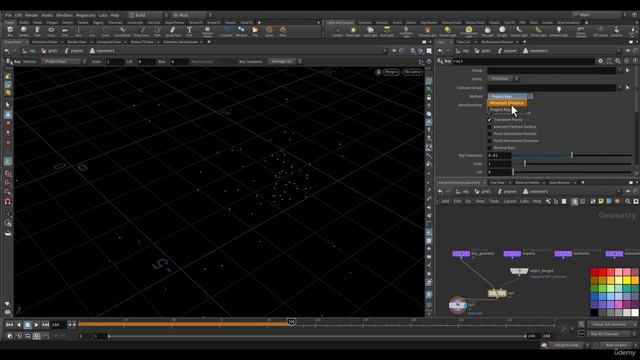This screenshot has height=360, width=640.
Task: Open File menu
Action: click(x=8, y=15)
